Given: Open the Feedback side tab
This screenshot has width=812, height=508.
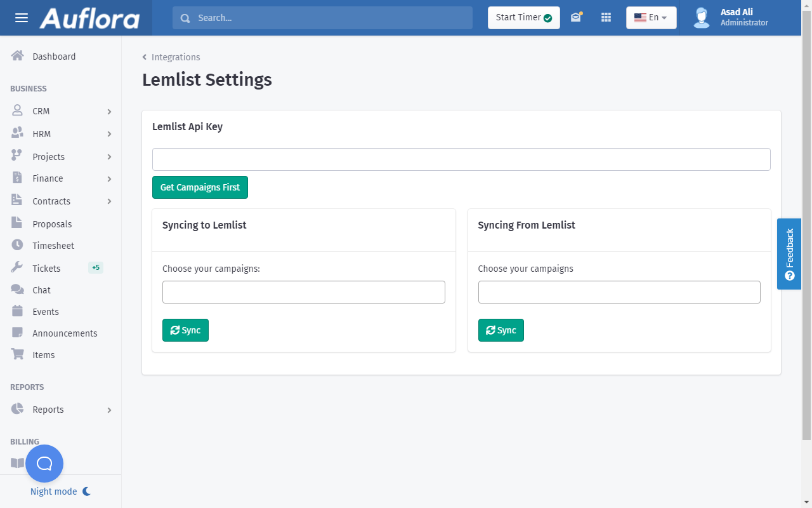Looking at the screenshot, I should [789, 254].
